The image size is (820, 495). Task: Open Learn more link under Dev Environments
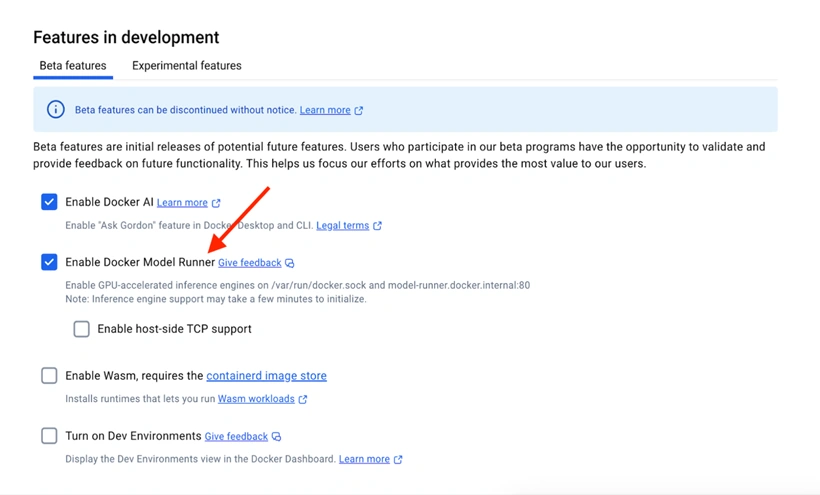point(364,459)
